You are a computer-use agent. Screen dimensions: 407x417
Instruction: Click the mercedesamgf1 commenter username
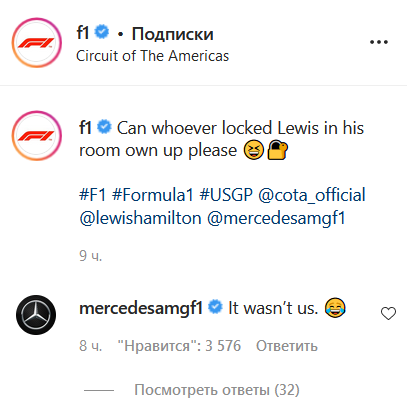(x=141, y=308)
